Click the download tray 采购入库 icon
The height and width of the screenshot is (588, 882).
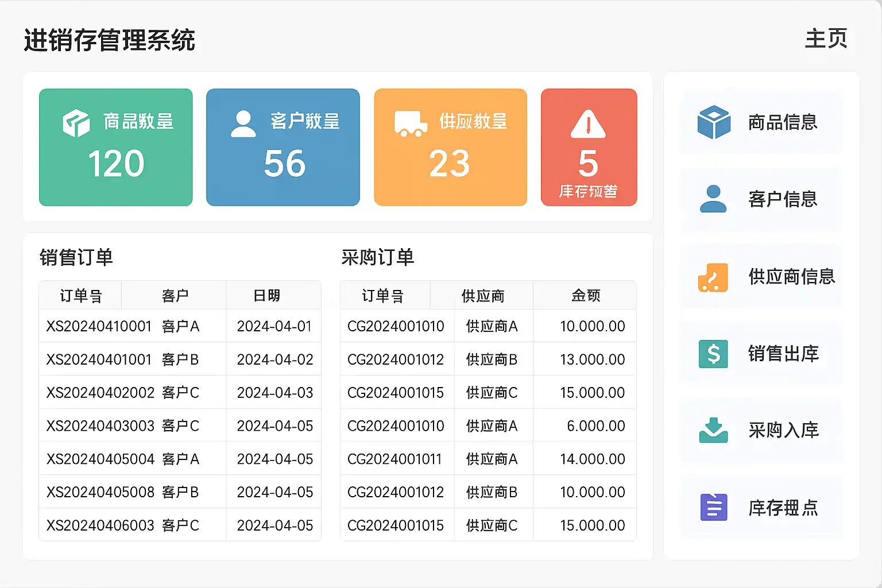coord(713,430)
